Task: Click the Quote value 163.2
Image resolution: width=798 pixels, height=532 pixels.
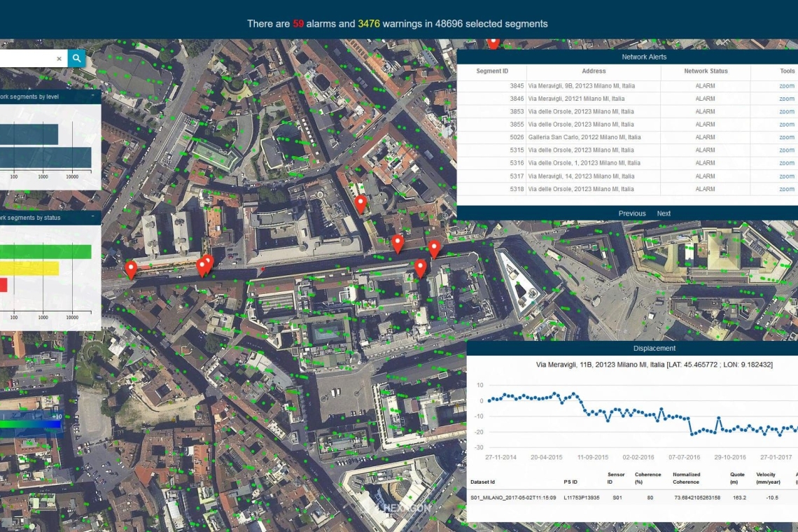Action: (739, 498)
